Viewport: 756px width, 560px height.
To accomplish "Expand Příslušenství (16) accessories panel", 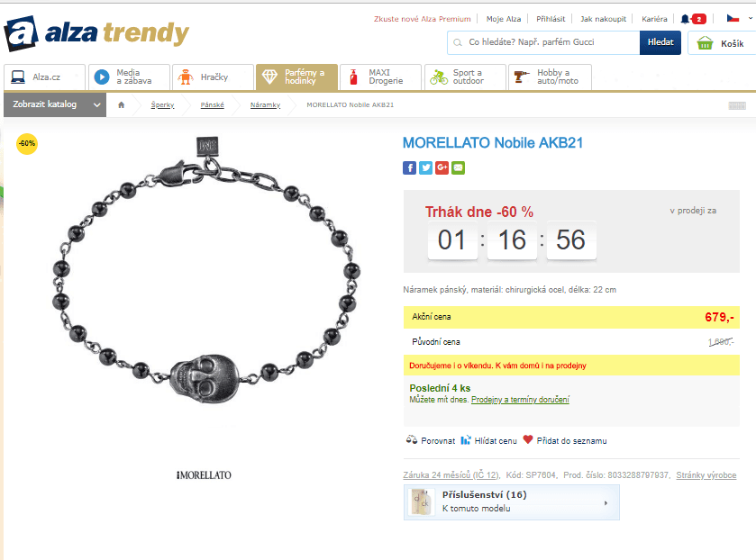I will click(x=512, y=502).
